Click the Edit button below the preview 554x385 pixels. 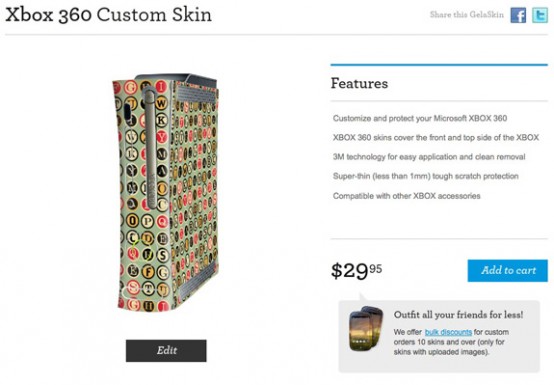click(166, 350)
